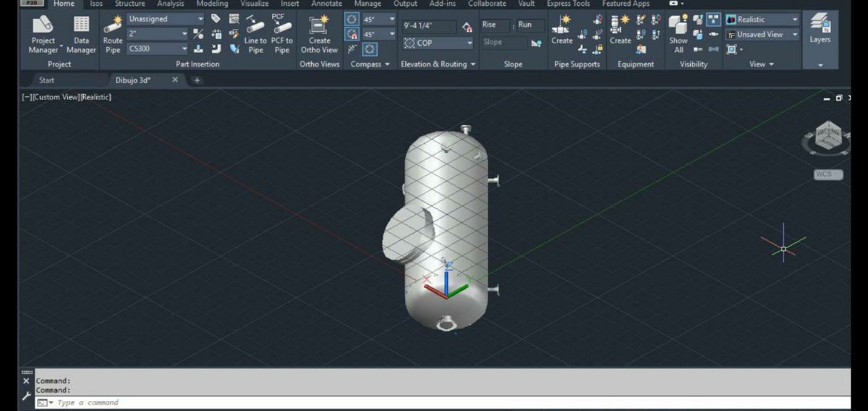Click Show All in Visibility panel
868x411 pixels.
tap(678, 34)
